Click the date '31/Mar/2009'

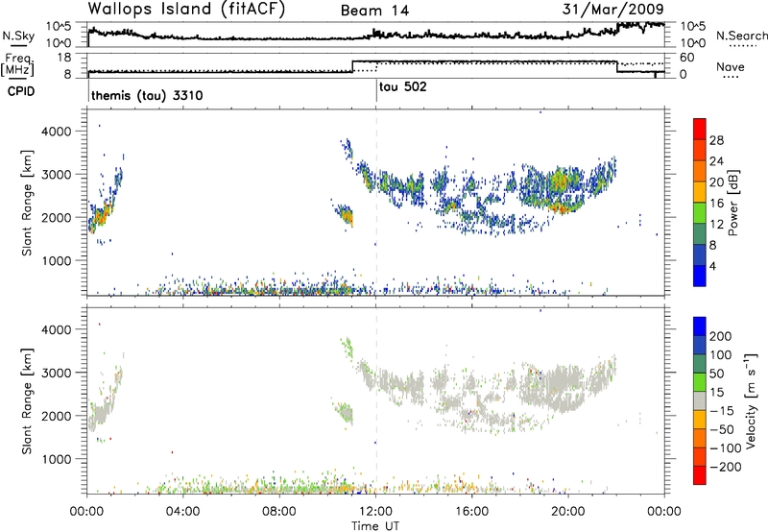click(x=612, y=10)
